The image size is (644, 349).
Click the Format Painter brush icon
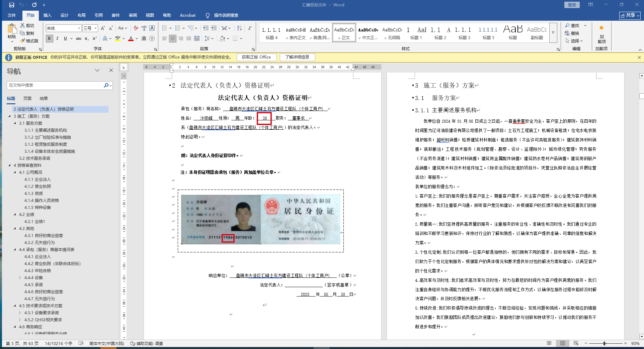22,41
